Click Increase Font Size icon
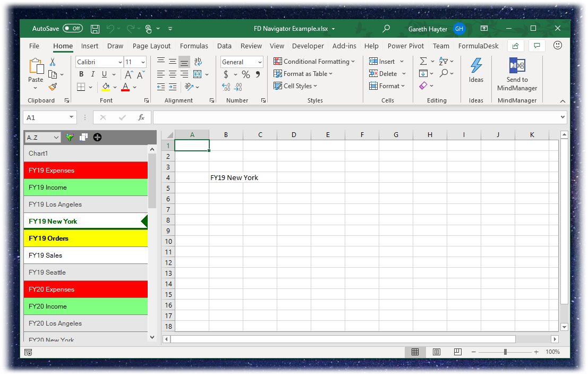The image size is (588, 375). point(129,74)
